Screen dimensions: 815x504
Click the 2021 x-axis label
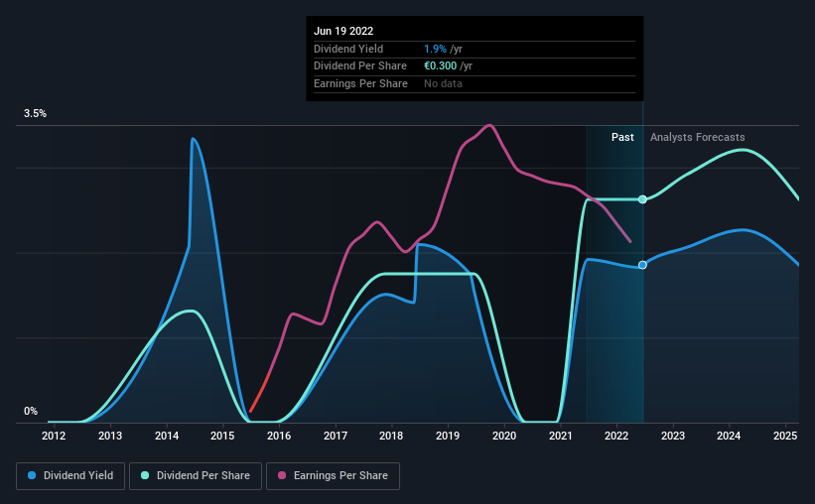coord(560,436)
